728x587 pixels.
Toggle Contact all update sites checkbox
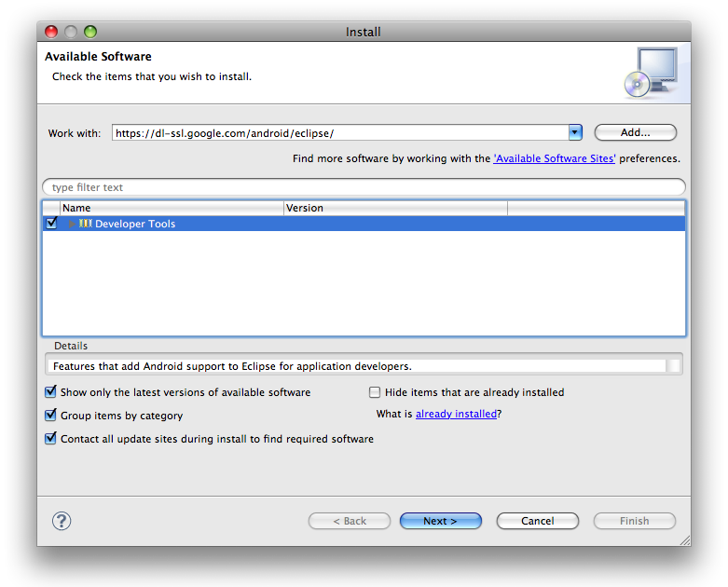[x=50, y=438]
